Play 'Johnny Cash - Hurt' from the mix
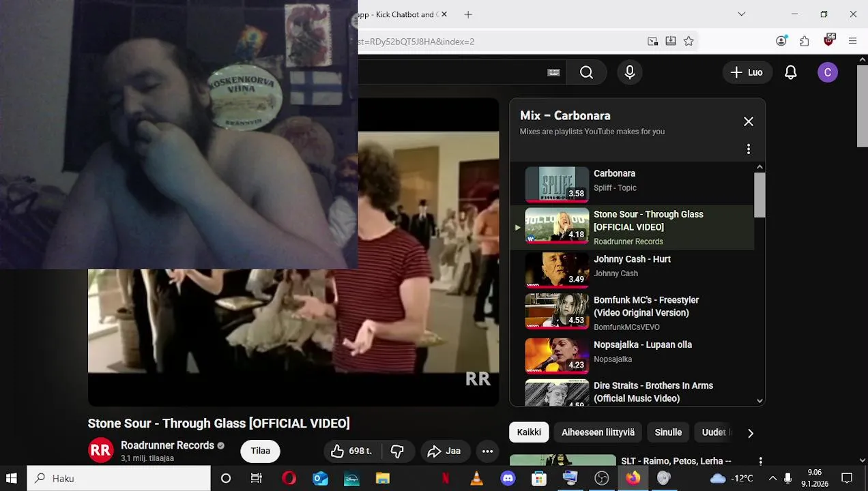 (x=632, y=269)
